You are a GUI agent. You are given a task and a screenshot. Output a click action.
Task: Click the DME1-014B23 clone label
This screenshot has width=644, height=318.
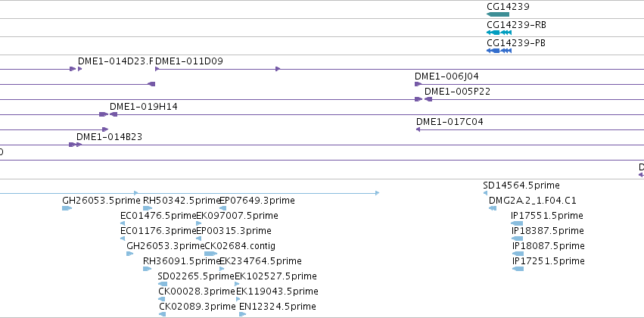pos(109,137)
